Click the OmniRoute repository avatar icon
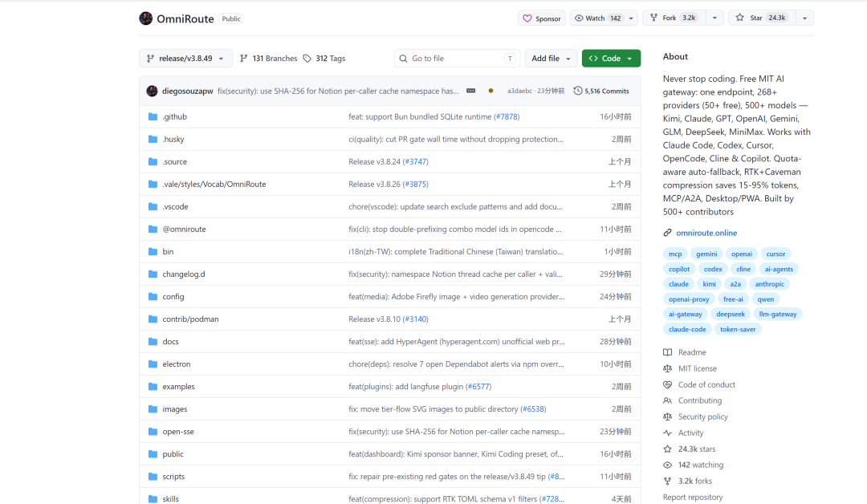The image size is (867, 504). coord(146,18)
